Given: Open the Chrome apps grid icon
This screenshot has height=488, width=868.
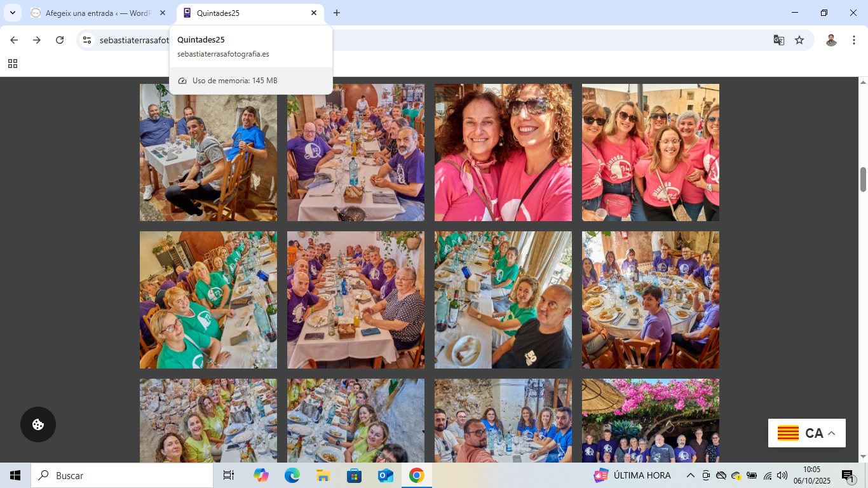Looking at the screenshot, I should [13, 64].
